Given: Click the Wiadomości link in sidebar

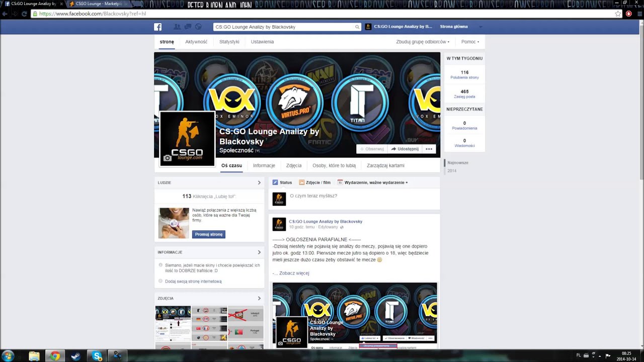Looking at the screenshot, I should pyautogui.click(x=464, y=146).
